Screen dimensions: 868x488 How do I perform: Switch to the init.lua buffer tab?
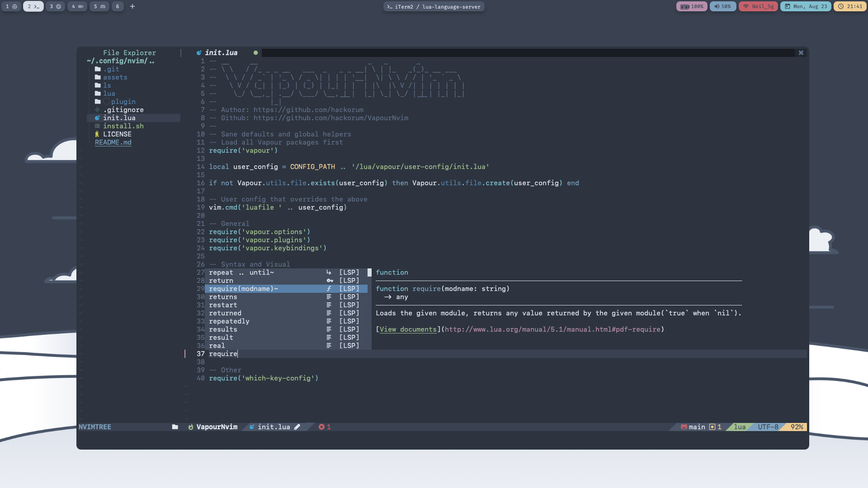point(221,53)
